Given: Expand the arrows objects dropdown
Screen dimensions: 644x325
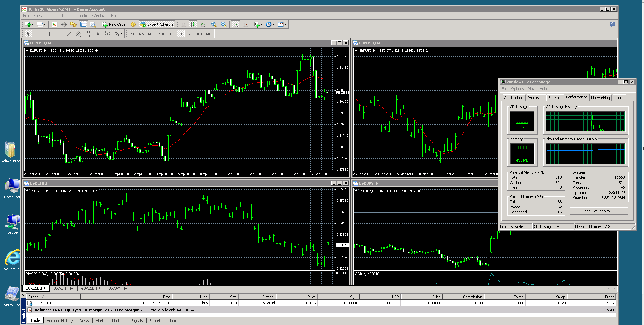Looking at the screenshot, I should [118, 34].
